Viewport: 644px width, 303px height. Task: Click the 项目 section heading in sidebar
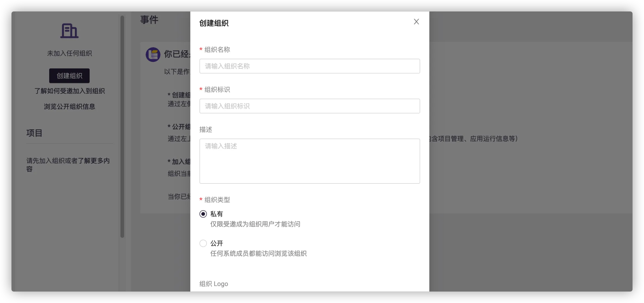pyautogui.click(x=34, y=133)
